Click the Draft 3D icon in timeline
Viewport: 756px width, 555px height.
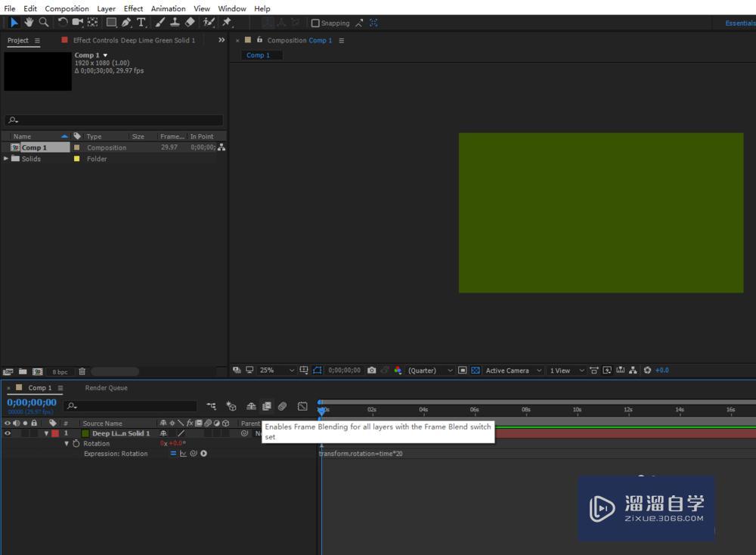231,407
